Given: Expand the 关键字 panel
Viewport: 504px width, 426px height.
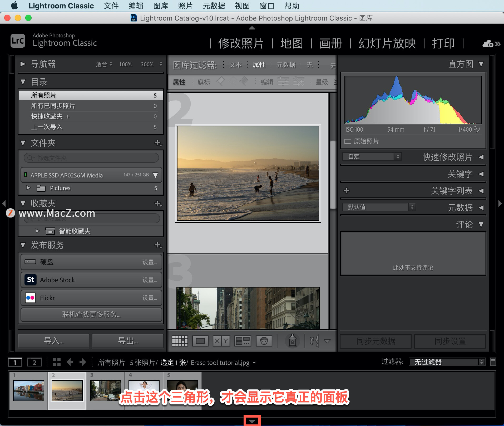Looking at the screenshot, I should (481, 174).
